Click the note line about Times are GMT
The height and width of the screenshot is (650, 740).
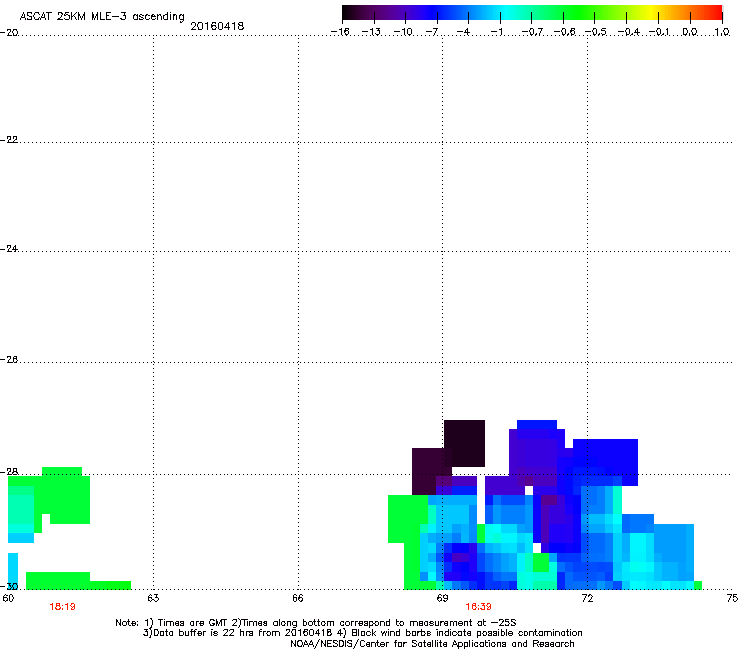coord(316,623)
